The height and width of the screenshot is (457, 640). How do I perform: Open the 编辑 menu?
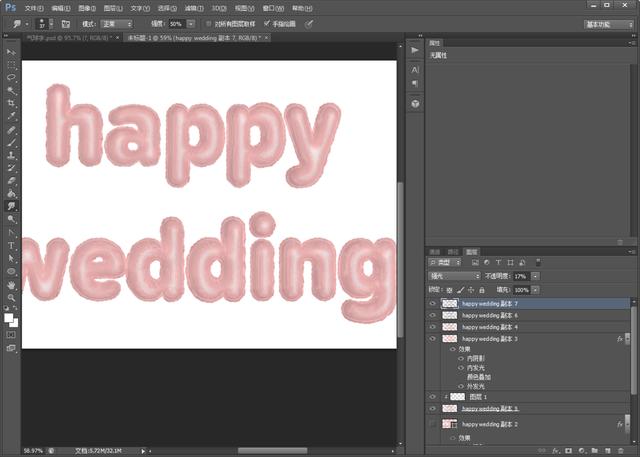coord(61,8)
